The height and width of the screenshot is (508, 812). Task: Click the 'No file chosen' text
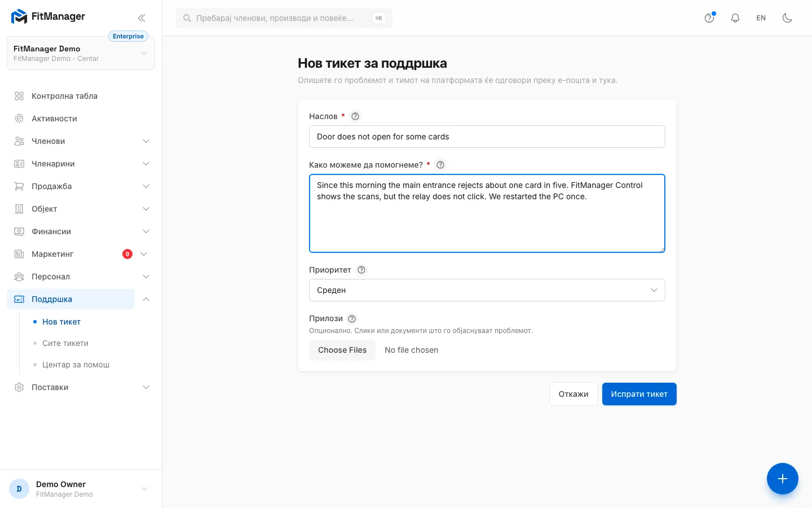[412, 350]
